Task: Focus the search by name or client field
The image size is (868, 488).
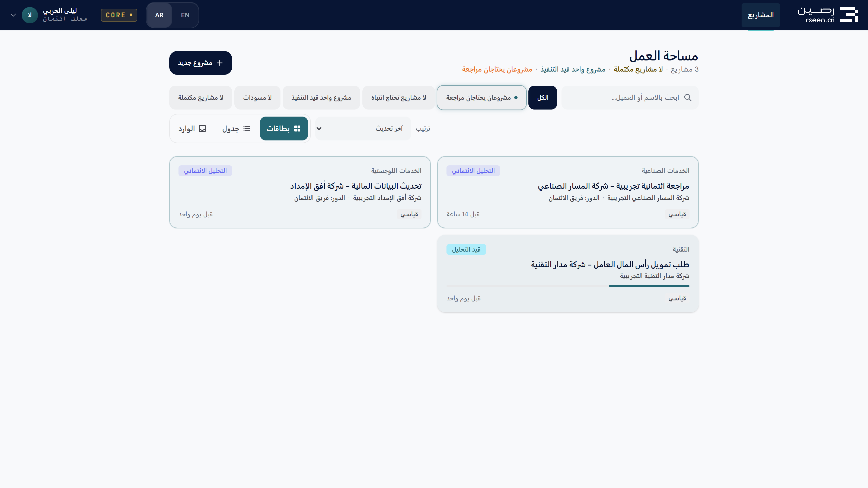Action: click(x=630, y=98)
